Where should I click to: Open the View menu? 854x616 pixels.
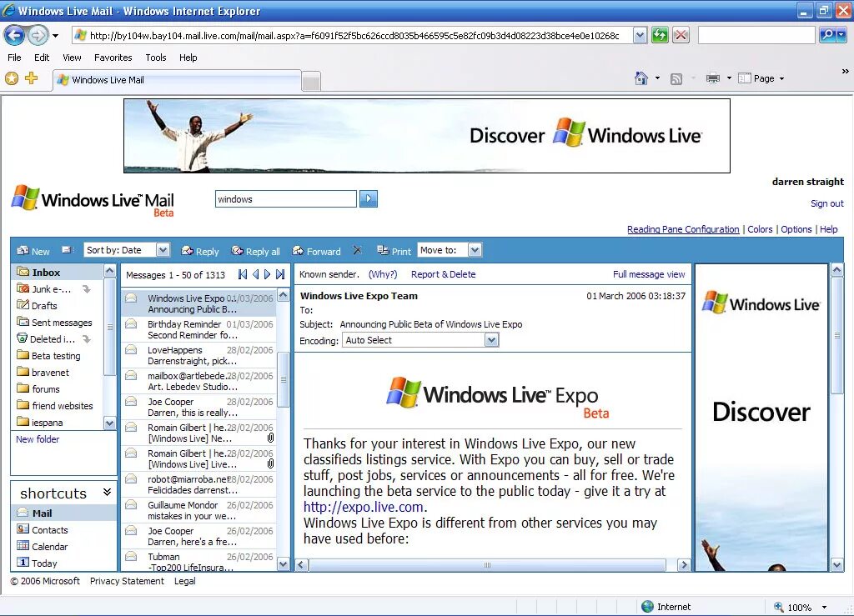[x=72, y=58]
